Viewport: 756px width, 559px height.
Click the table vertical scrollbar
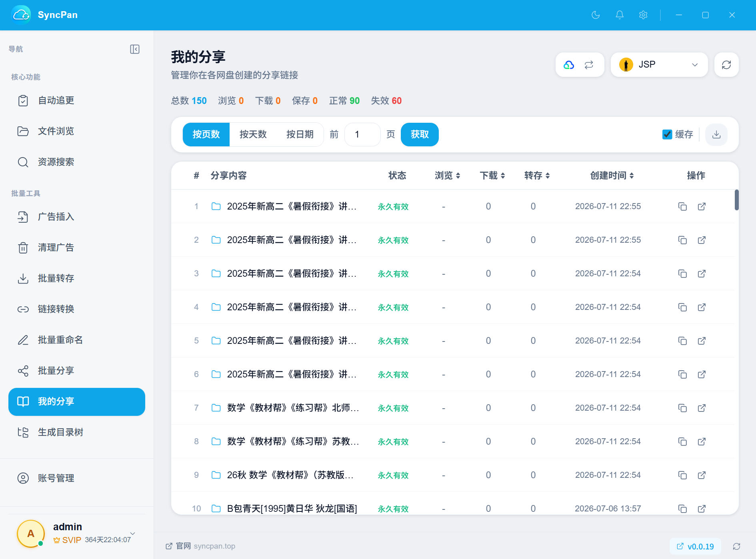click(736, 200)
